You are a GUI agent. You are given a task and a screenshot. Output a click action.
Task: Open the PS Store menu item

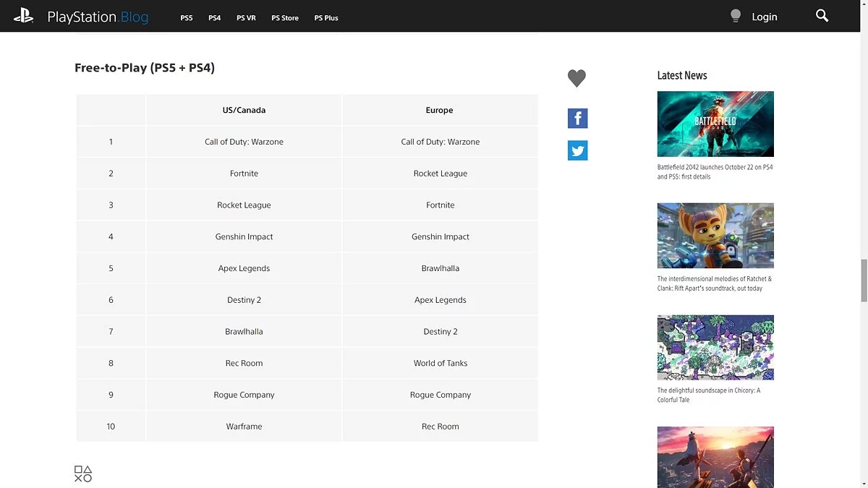[285, 17]
